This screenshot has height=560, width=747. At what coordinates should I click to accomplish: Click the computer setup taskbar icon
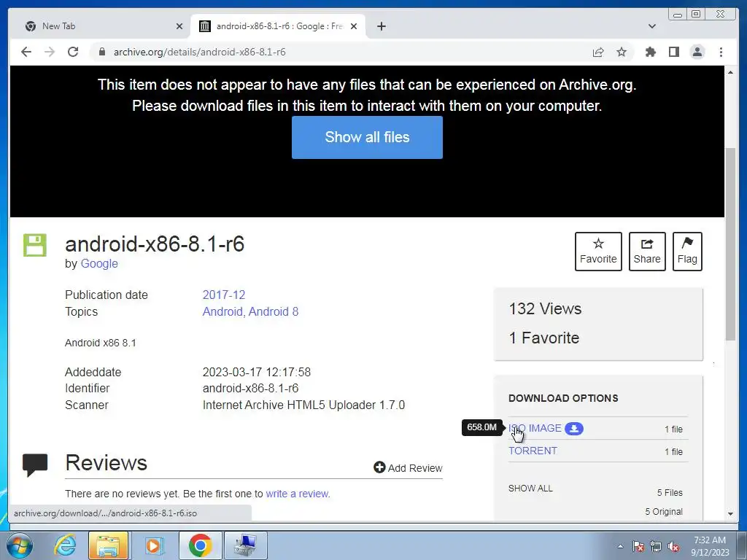point(246,545)
